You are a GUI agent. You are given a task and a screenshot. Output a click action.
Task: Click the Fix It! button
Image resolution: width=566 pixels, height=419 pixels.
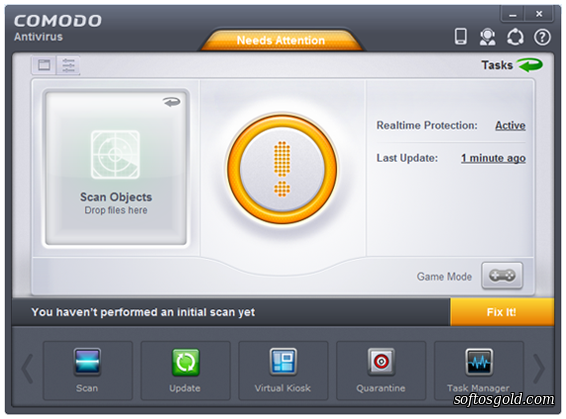(502, 312)
